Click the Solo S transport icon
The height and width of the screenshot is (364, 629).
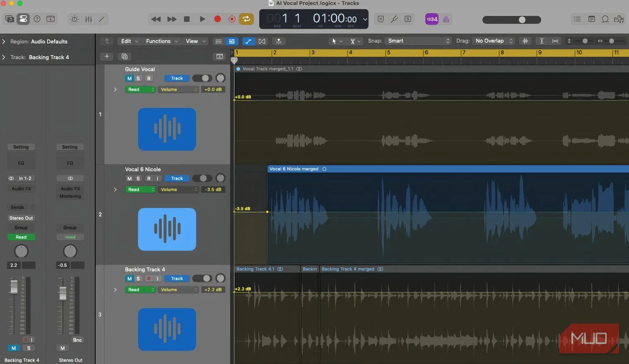pyautogui.click(x=408, y=19)
